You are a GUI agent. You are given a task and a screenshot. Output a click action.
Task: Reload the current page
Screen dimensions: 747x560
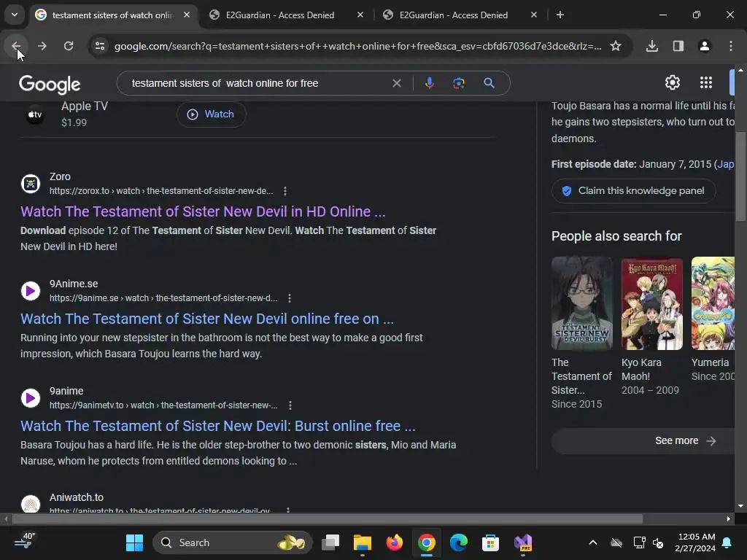[x=69, y=46]
